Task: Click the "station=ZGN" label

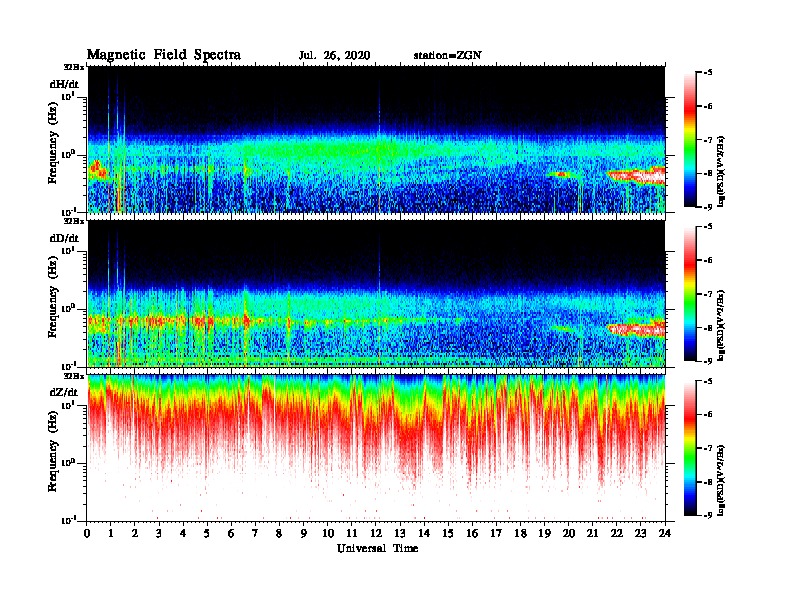Action: [447, 56]
